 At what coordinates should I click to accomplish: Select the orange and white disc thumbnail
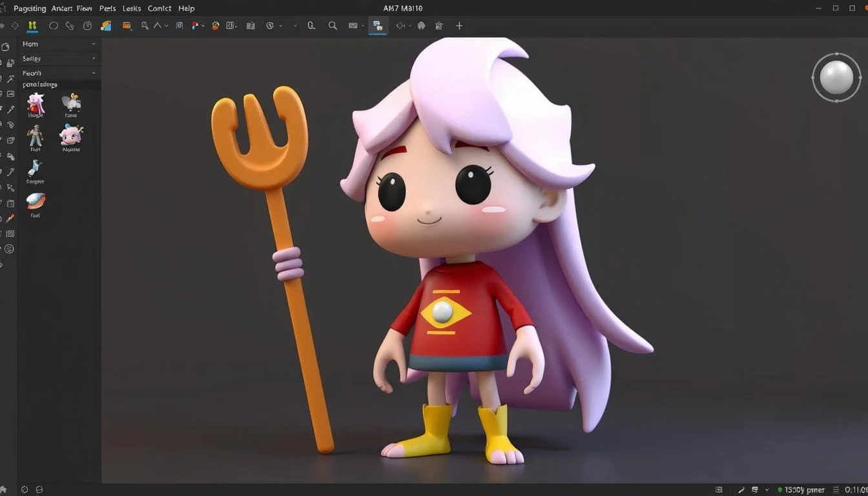click(x=36, y=201)
